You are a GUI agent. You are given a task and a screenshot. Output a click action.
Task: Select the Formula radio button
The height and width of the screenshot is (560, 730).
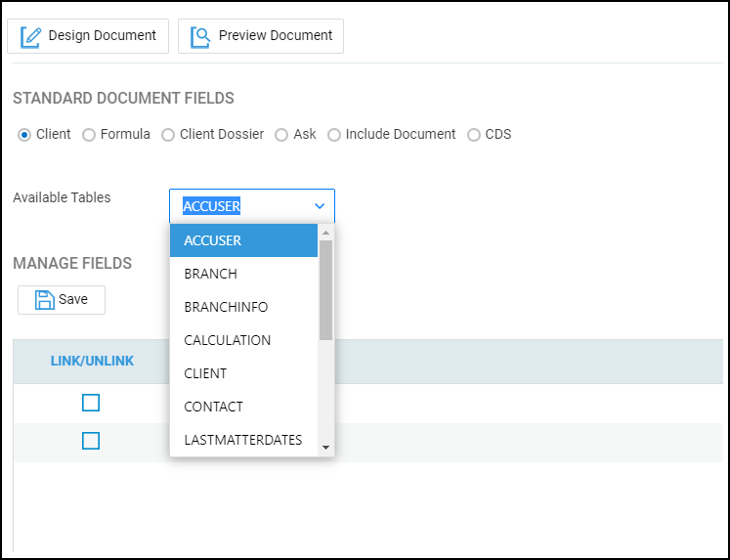[x=89, y=135]
